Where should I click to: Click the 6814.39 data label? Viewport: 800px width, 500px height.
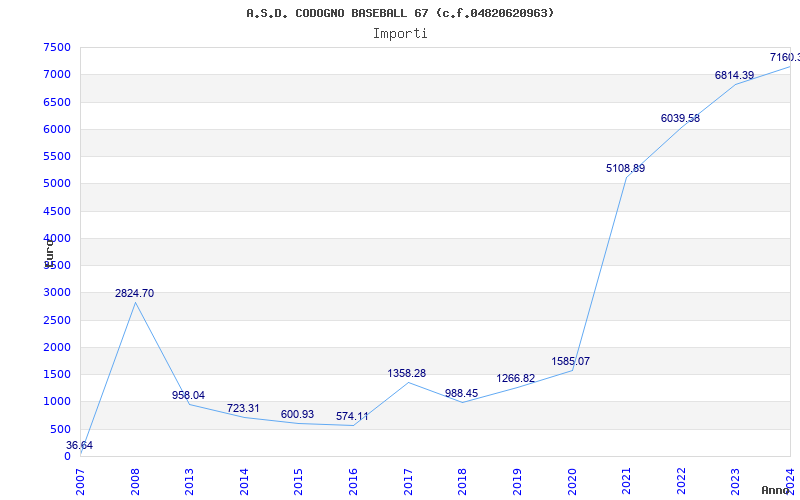[x=734, y=76]
